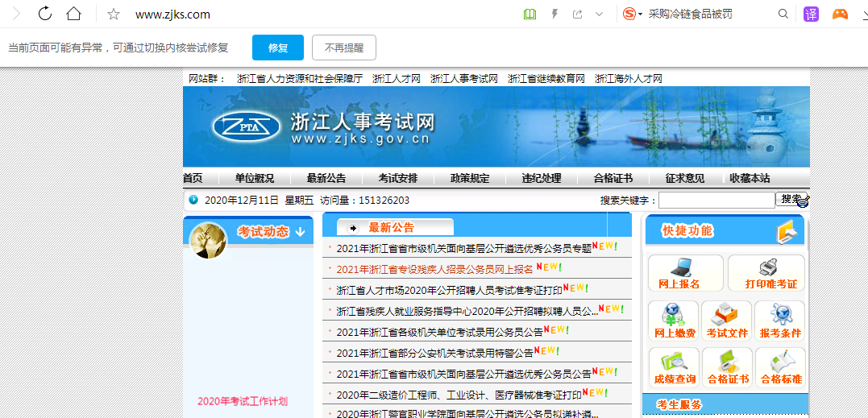
Task: Click the 报考条件 icon
Action: (x=780, y=315)
